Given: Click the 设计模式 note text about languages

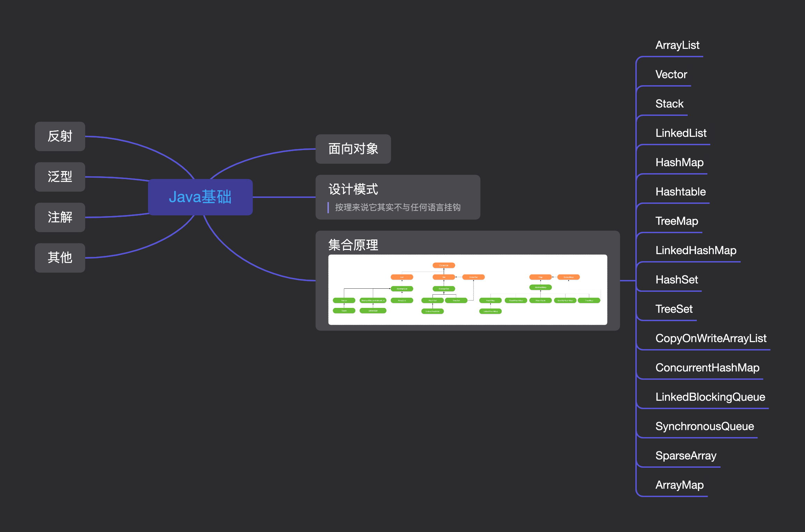Looking at the screenshot, I should (x=398, y=207).
